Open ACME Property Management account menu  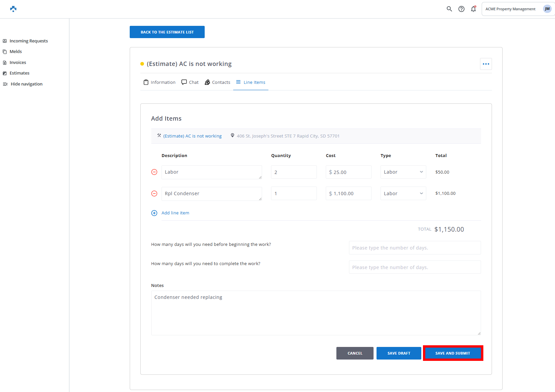coord(510,9)
